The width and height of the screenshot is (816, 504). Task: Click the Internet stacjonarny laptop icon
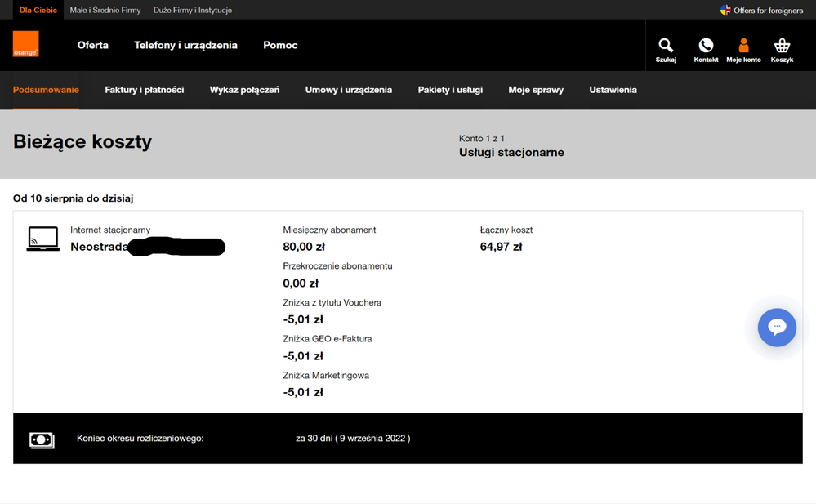(x=42, y=239)
